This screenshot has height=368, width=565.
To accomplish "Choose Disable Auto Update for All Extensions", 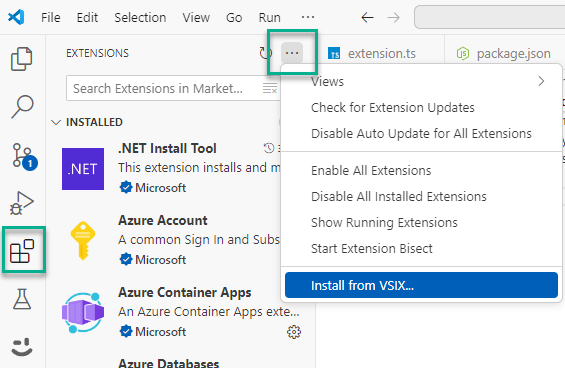I will coord(421,134).
